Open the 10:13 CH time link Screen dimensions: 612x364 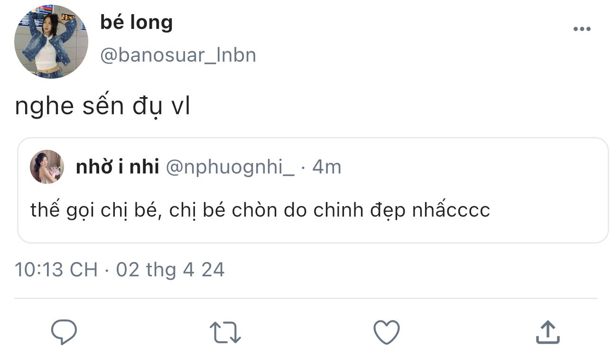click(56, 270)
